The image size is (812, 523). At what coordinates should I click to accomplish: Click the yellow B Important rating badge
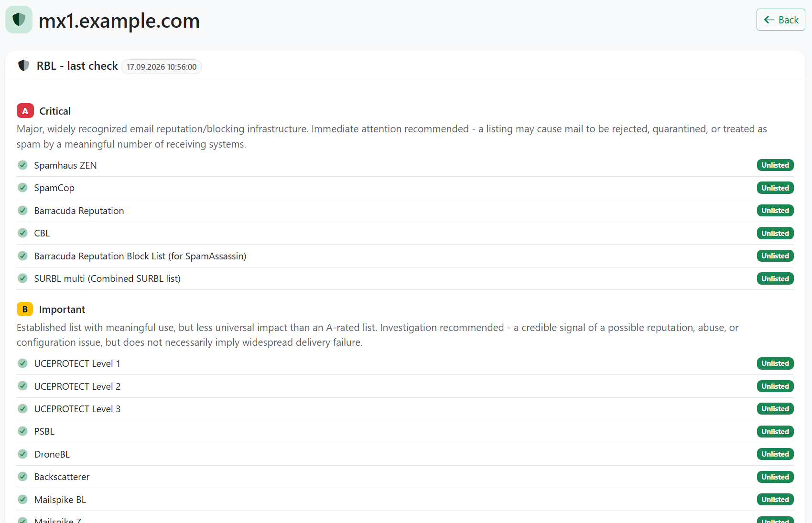tap(25, 309)
